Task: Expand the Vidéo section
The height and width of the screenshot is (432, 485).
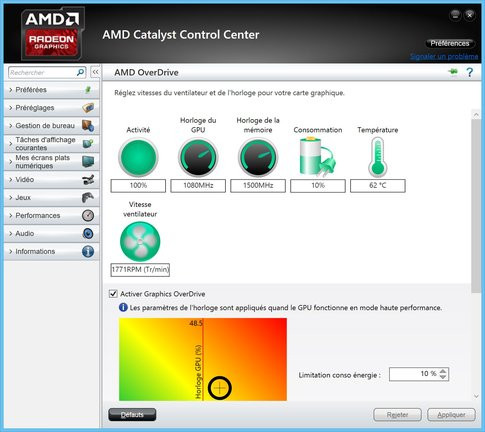Action: 52,180
